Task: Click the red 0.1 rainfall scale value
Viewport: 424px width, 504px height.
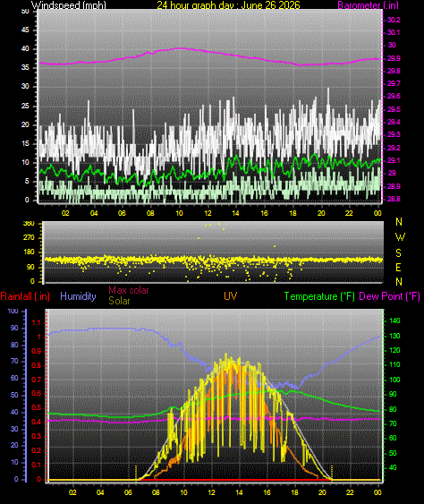Action: tap(37, 466)
